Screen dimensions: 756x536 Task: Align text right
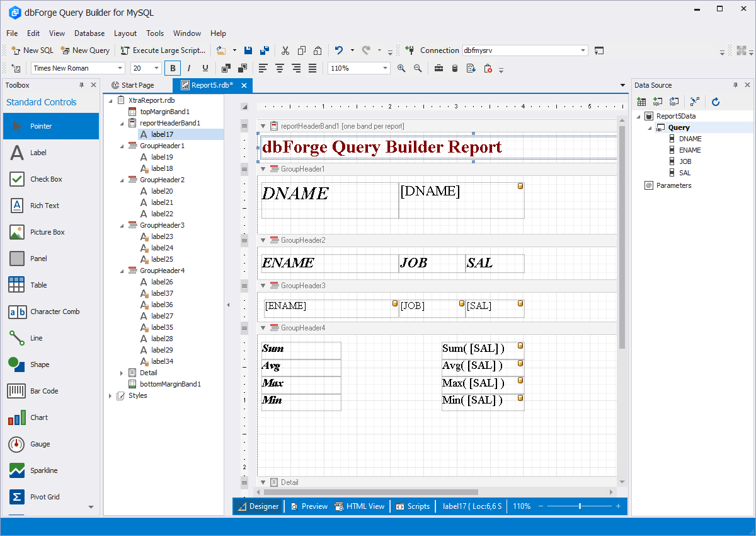(x=296, y=68)
